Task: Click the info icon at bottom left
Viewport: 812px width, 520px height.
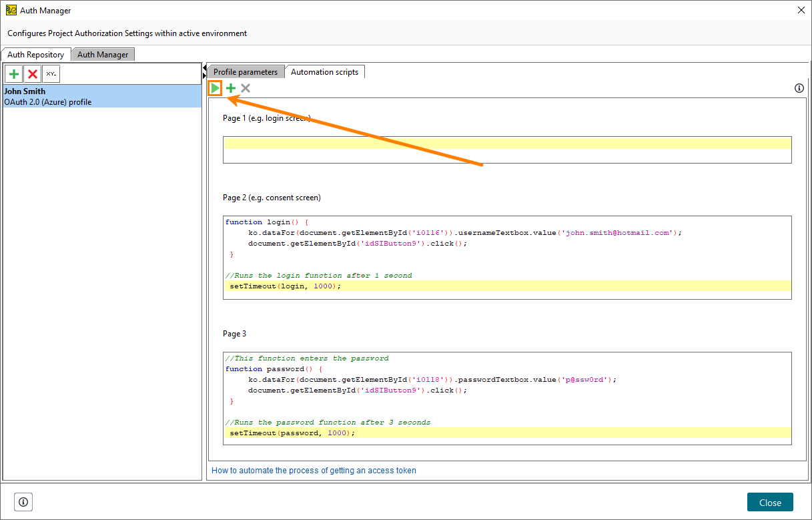Action: (23, 501)
